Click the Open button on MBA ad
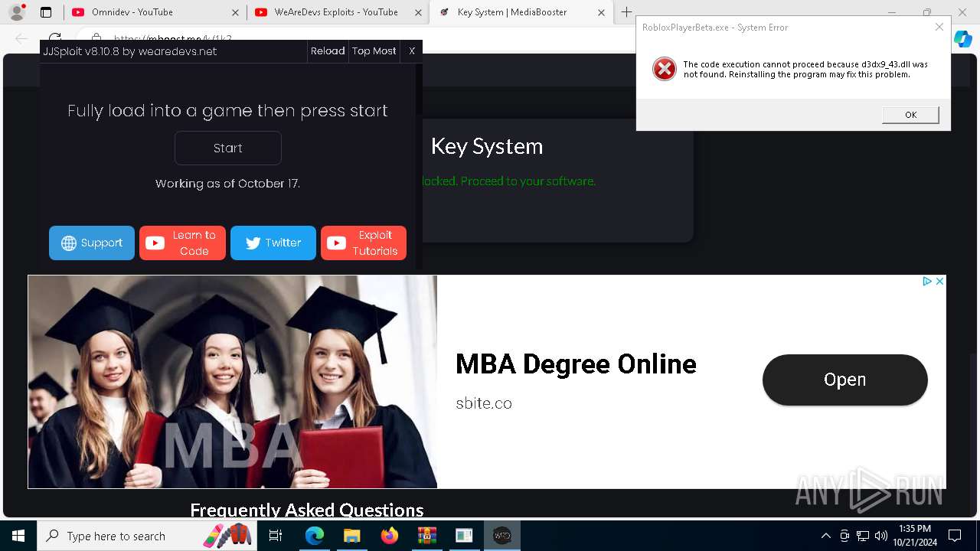The height and width of the screenshot is (551, 980). (845, 380)
